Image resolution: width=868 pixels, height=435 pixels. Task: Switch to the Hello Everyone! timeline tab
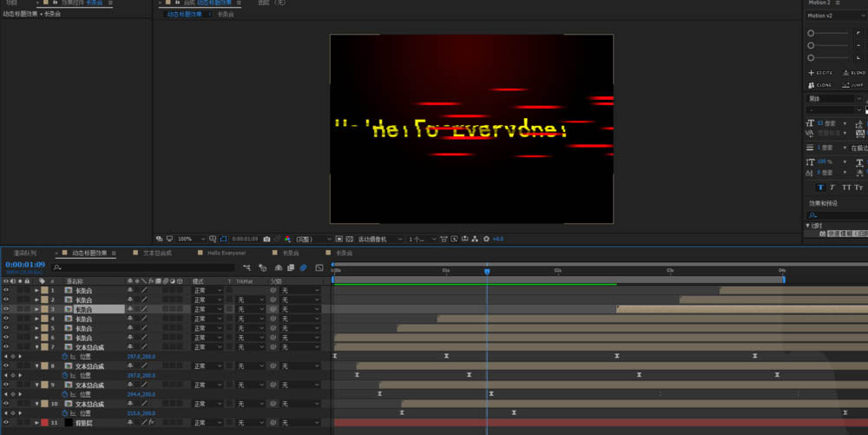(226, 254)
